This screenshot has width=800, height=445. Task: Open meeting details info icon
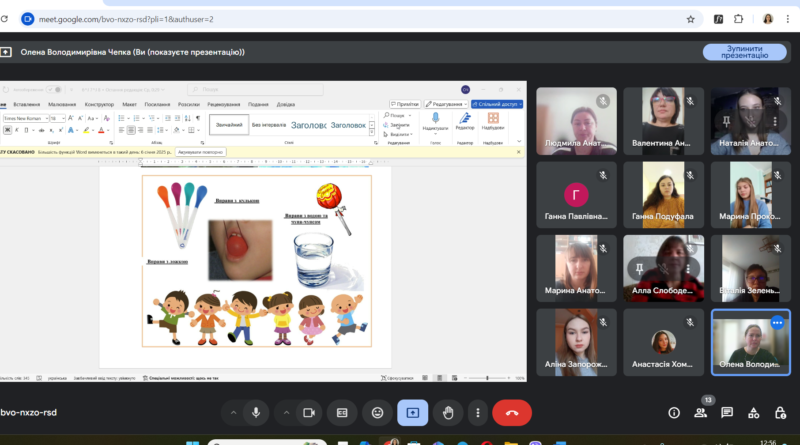click(x=674, y=413)
